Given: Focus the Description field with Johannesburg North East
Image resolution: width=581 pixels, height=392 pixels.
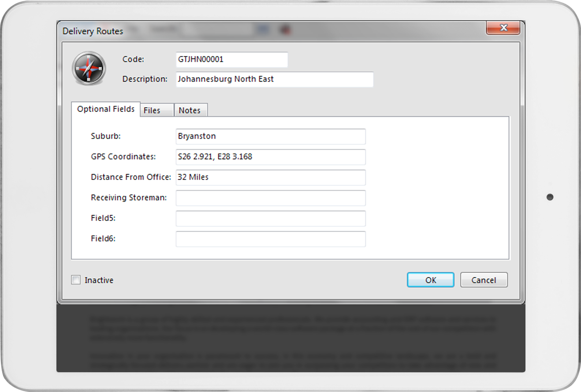Looking at the screenshot, I should point(274,79).
